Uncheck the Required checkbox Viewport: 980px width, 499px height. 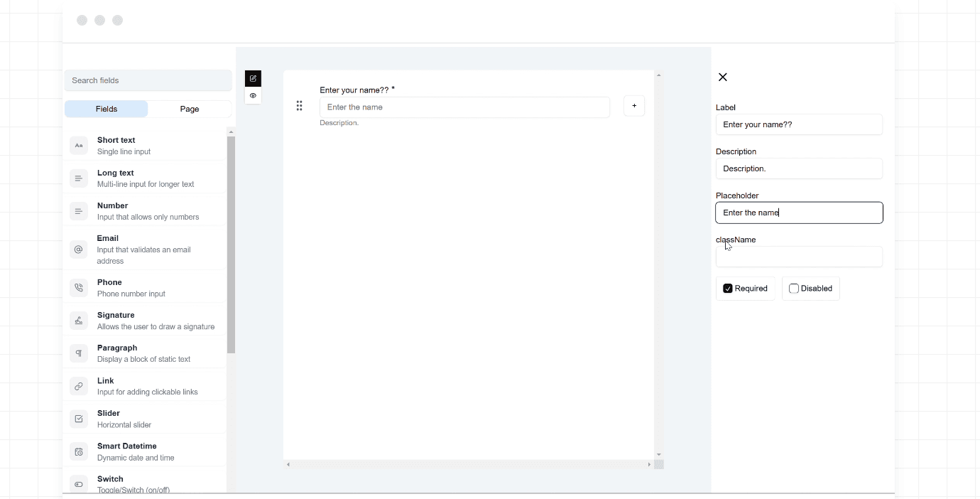tap(728, 289)
